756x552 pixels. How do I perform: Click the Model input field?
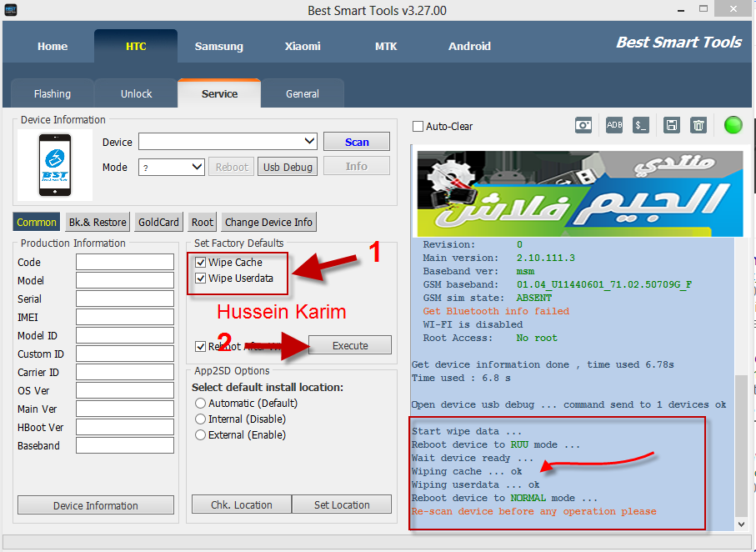(x=125, y=280)
